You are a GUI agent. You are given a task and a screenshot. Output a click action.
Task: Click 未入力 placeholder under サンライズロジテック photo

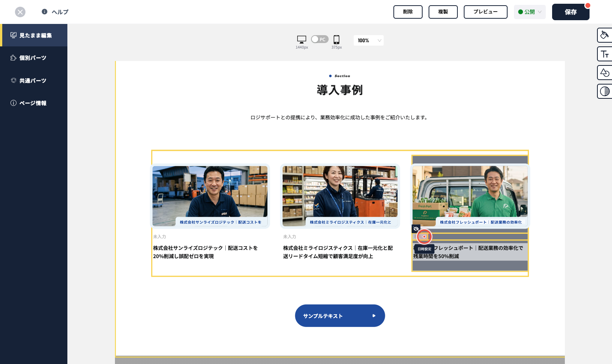coord(159,237)
